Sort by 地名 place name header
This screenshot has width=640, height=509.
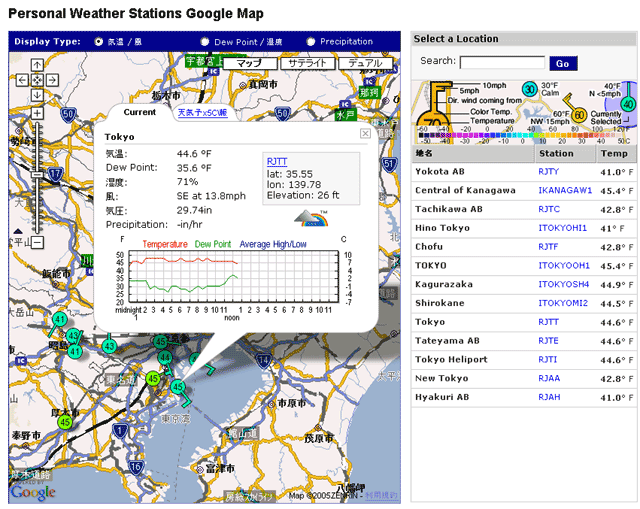473,153
